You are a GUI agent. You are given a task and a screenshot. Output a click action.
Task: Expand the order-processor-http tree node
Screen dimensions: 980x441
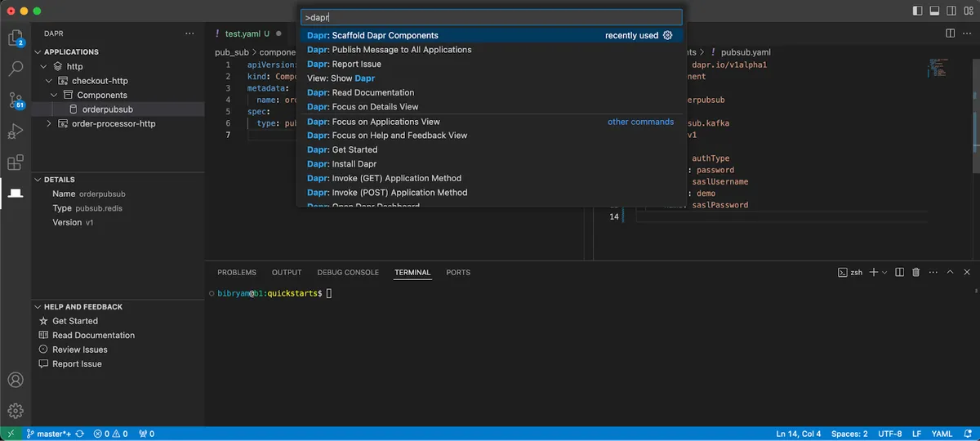coord(49,124)
